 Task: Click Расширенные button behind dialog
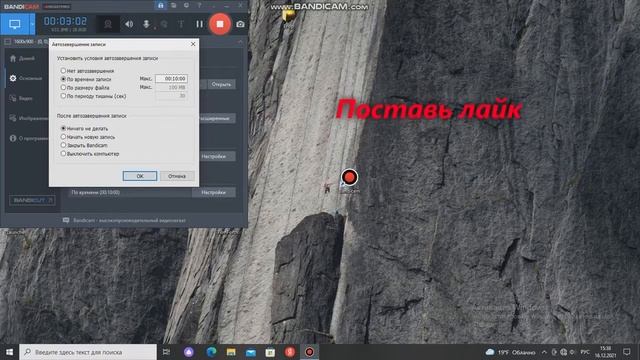(x=217, y=118)
